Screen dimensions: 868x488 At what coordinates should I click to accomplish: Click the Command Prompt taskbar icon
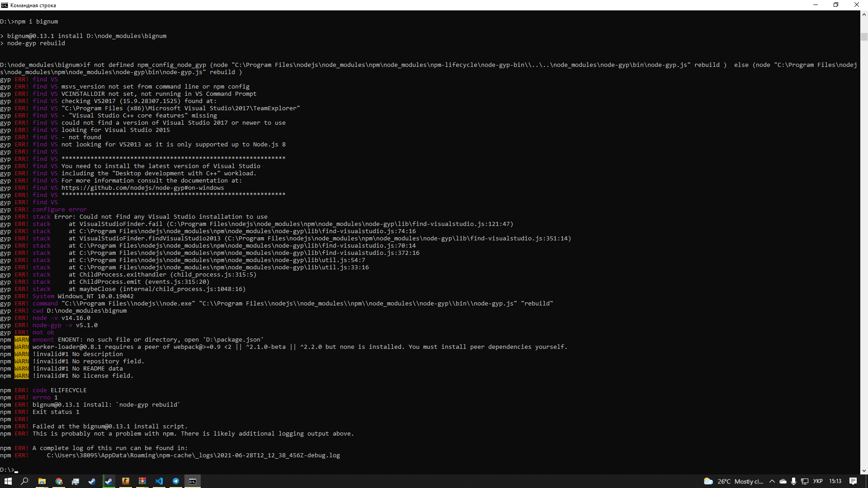(x=193, y=481)
